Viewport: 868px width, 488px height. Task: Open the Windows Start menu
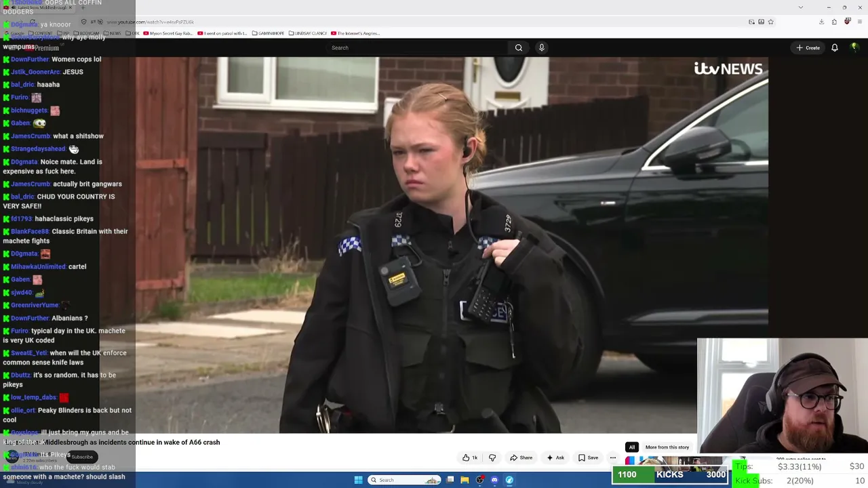358,480
